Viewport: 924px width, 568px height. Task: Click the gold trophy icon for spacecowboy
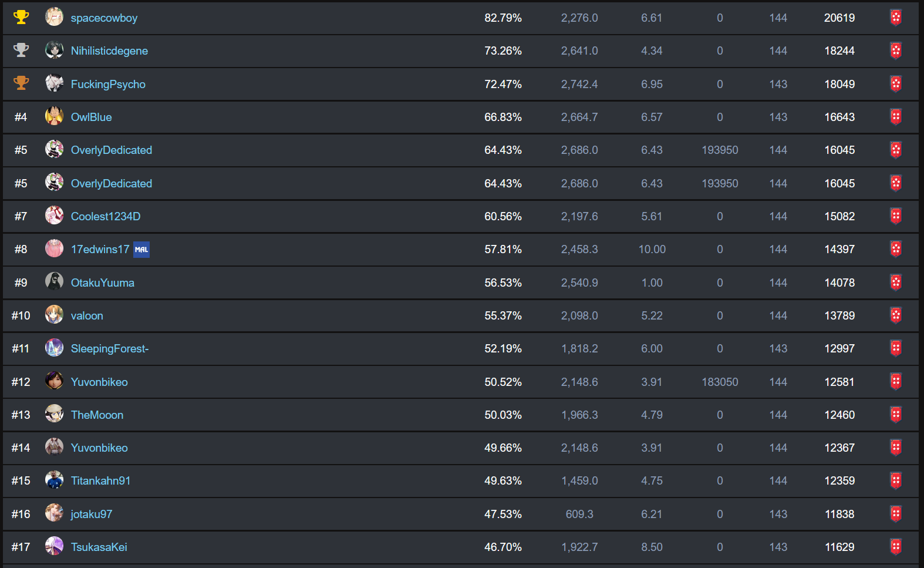[x=21, y=17]
